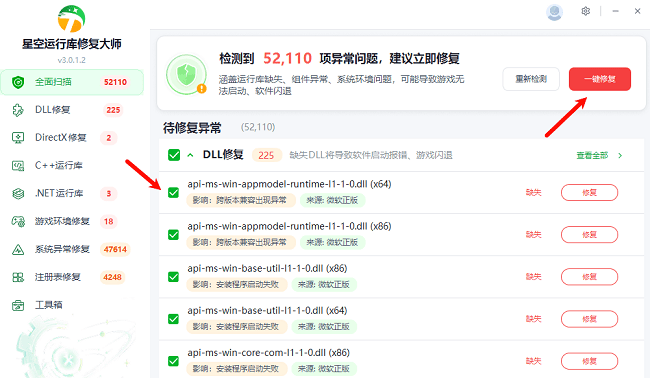This screenshot has height=378, width=650.
Task: Click 来源: 微软正版 tag under base-util (x86) row
Action: tap(324, 285)
